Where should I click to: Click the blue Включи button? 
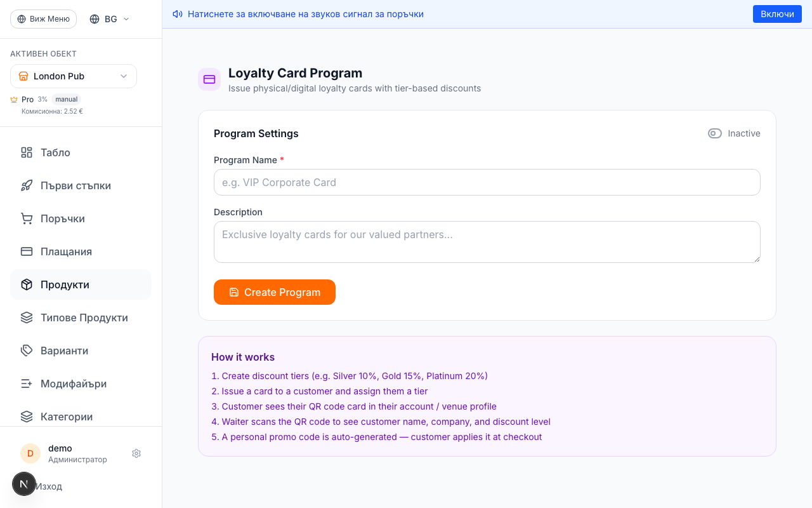(777, 14)
